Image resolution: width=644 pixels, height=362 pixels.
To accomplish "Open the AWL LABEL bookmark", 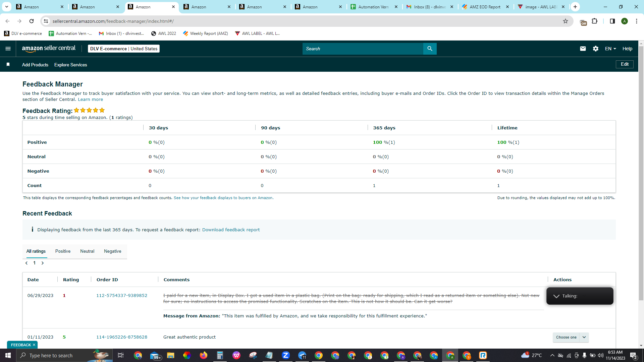I will (257, 33).
